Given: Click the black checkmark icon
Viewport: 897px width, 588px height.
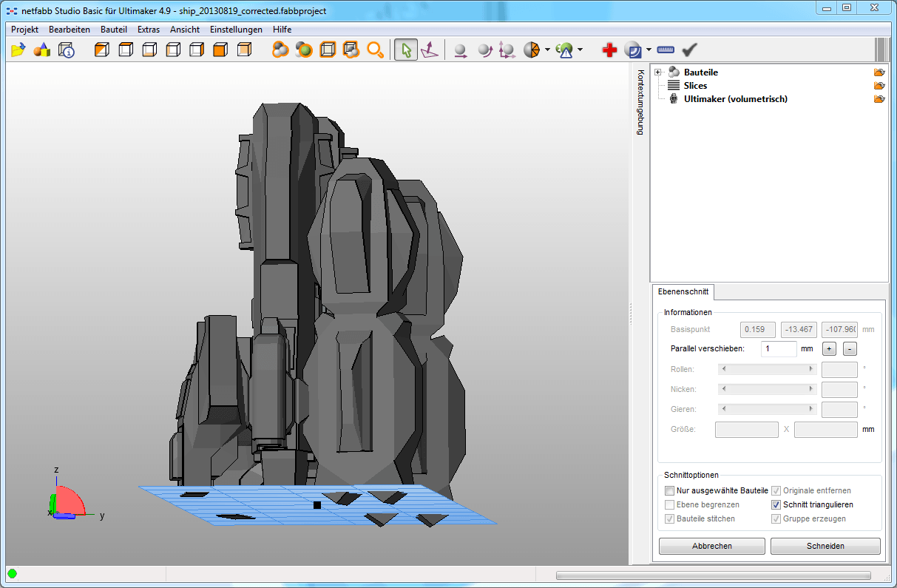Looking at the screenshot, I should [x=690, y=50].
